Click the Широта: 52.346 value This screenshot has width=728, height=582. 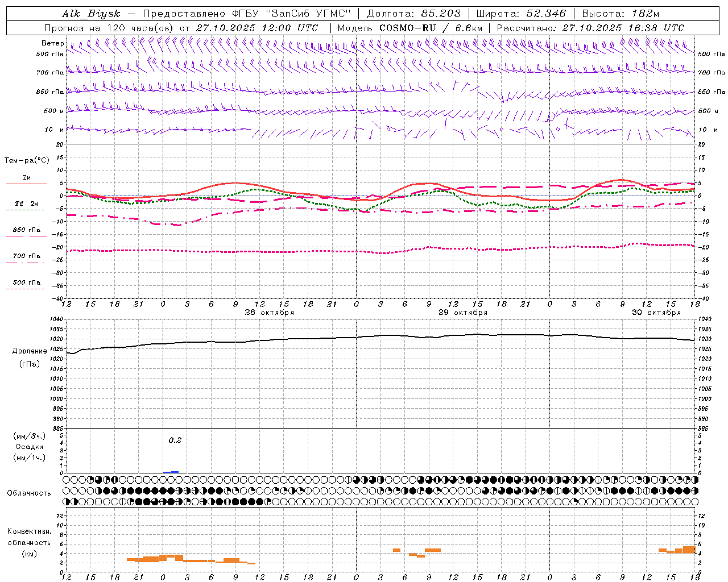[520, 14]
